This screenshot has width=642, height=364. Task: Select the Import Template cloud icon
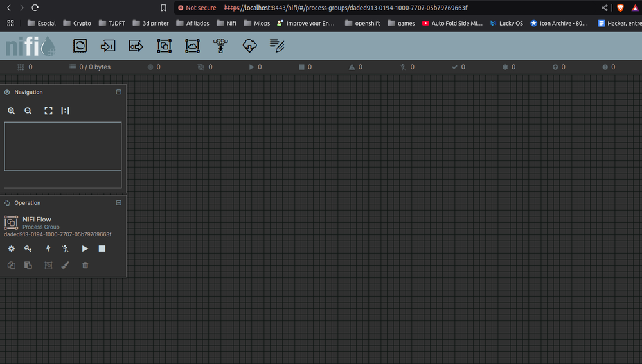(x=249, y=46)
